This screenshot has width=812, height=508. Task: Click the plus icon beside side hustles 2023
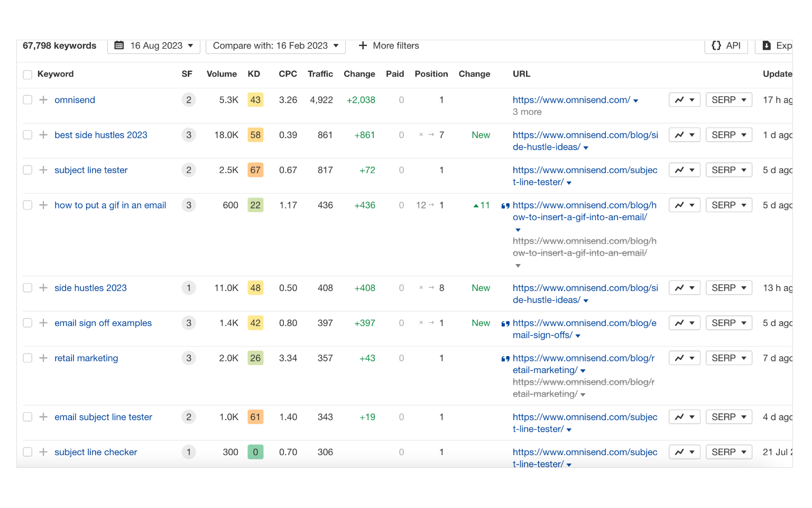pyautogui.click(x=43, y=288)
